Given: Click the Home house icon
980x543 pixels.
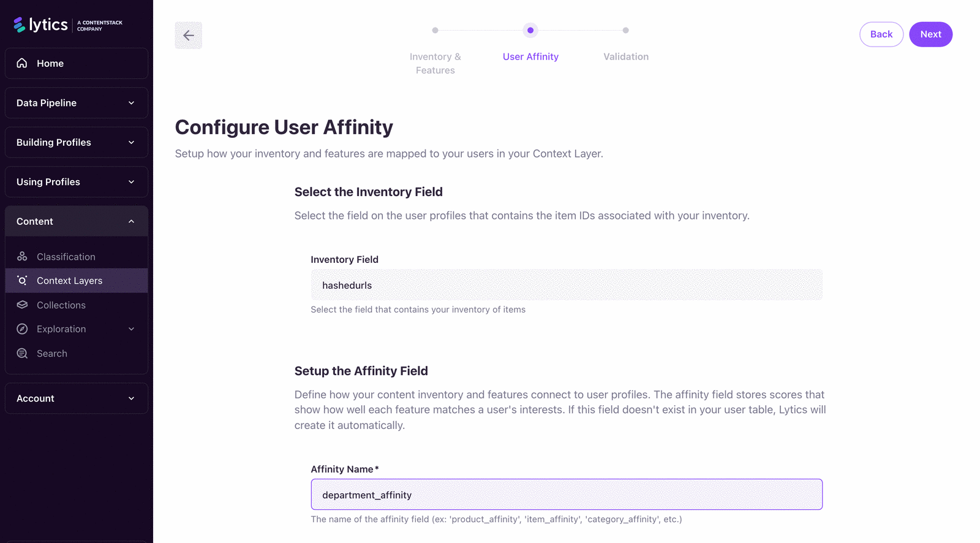Looking at the screenshot, I should coord(22,63).
